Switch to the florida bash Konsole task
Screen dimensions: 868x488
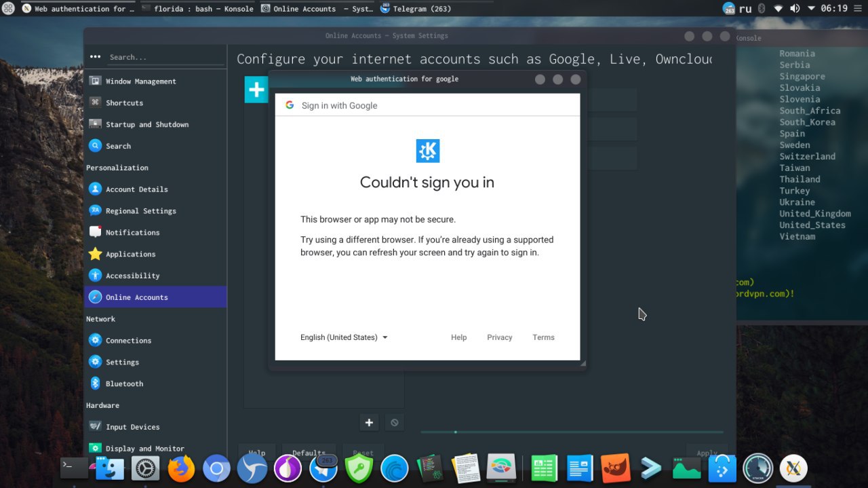198,9
